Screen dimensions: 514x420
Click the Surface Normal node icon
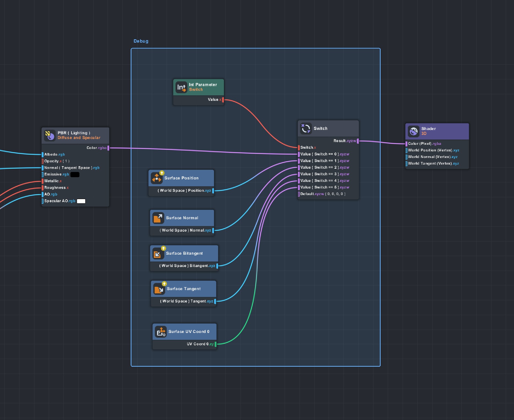(158, 218)
